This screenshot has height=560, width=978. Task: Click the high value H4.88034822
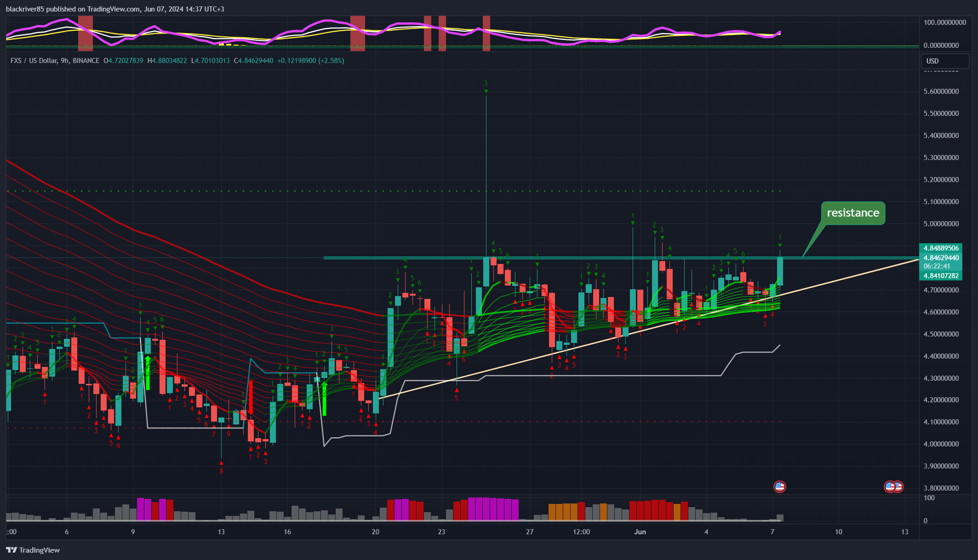click(x=167, y=61)
